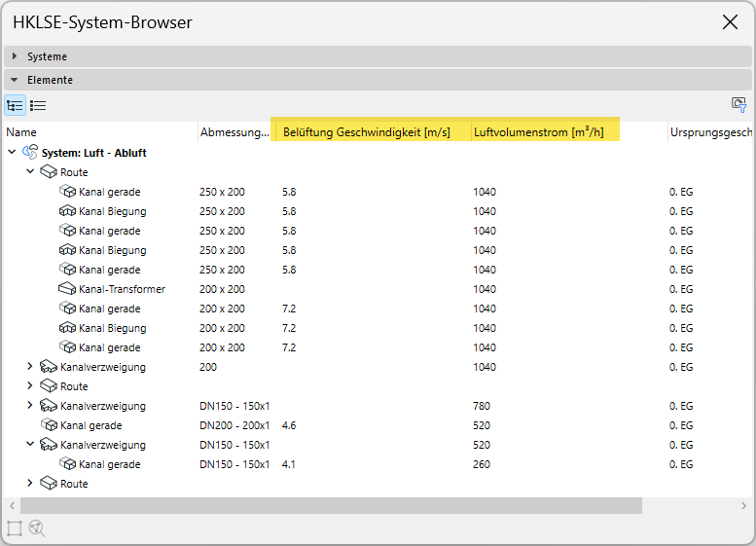
Task: Click the Kanal-Transformer element icon
Action: pos(67,289)
